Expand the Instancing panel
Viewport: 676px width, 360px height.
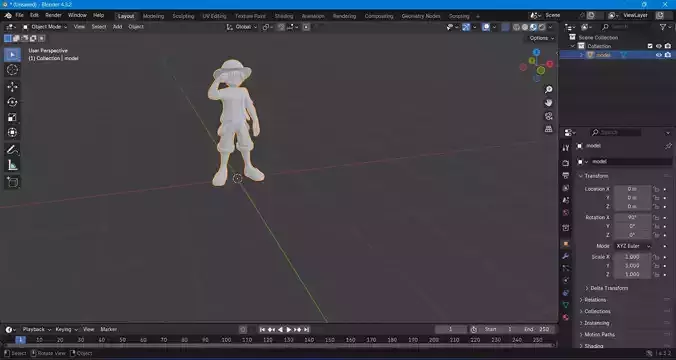pos(597,323)
